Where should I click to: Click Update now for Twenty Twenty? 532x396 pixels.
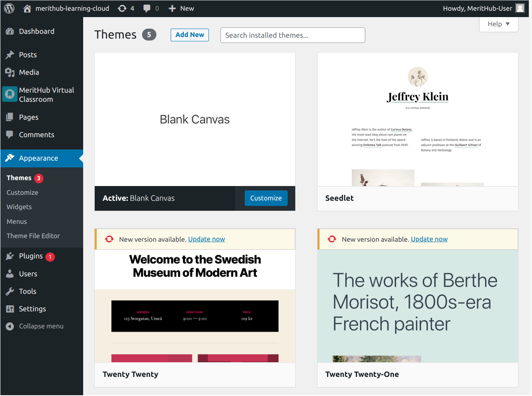tap(207, 239)
